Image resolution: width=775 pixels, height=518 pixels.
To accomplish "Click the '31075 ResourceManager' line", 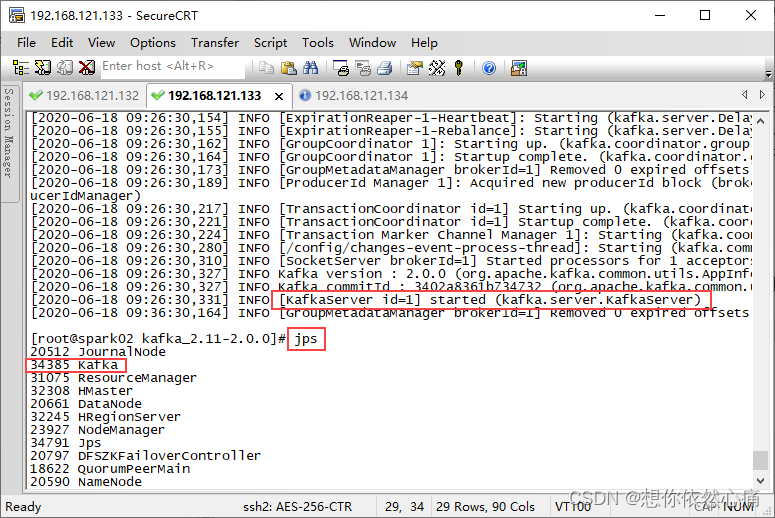I will [113, 378].
